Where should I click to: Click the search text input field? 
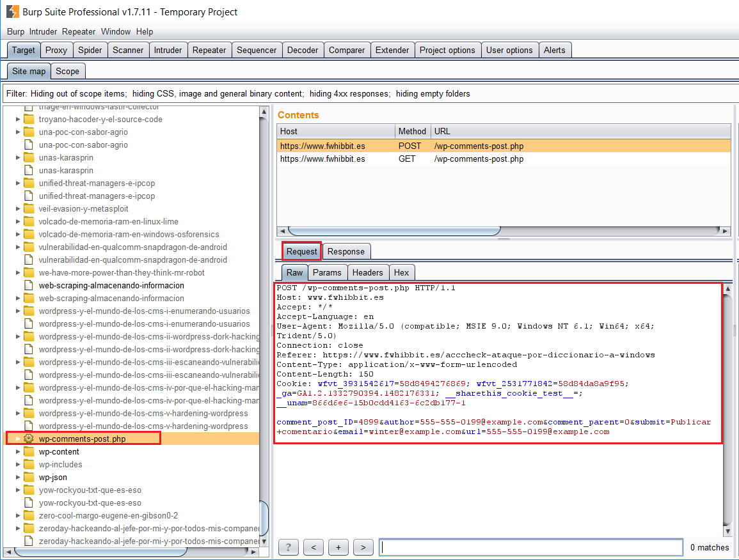click(x=531, y=547)
